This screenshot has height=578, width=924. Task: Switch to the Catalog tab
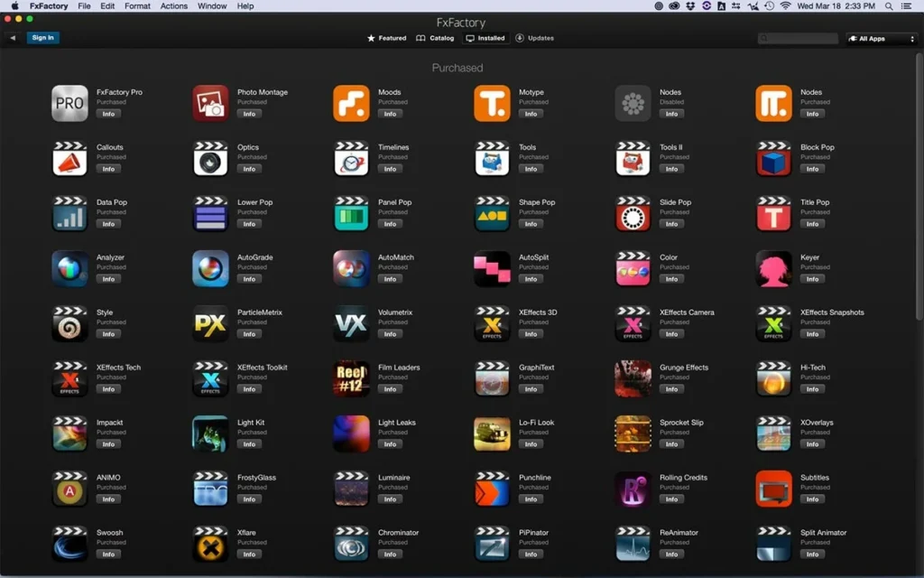point(435,38)
